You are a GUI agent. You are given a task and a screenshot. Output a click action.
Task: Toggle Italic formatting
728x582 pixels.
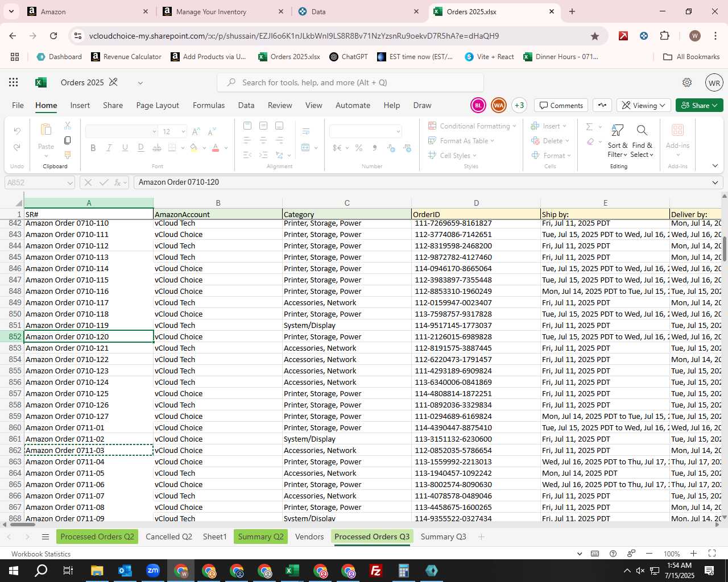click(109, 148)
